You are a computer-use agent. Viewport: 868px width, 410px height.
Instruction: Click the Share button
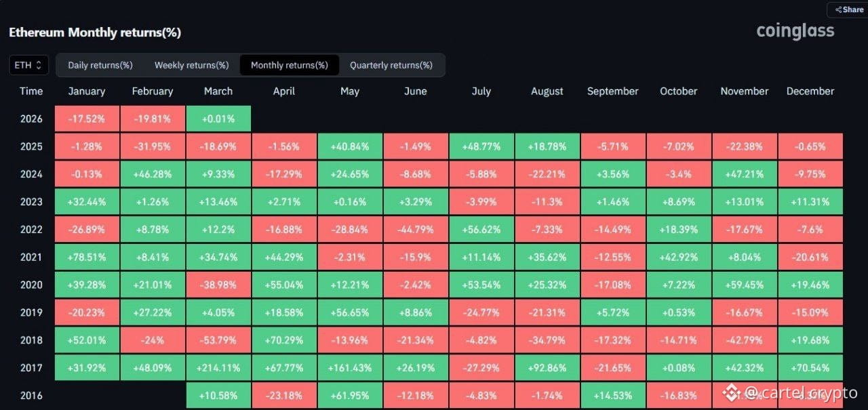[848, 9]
